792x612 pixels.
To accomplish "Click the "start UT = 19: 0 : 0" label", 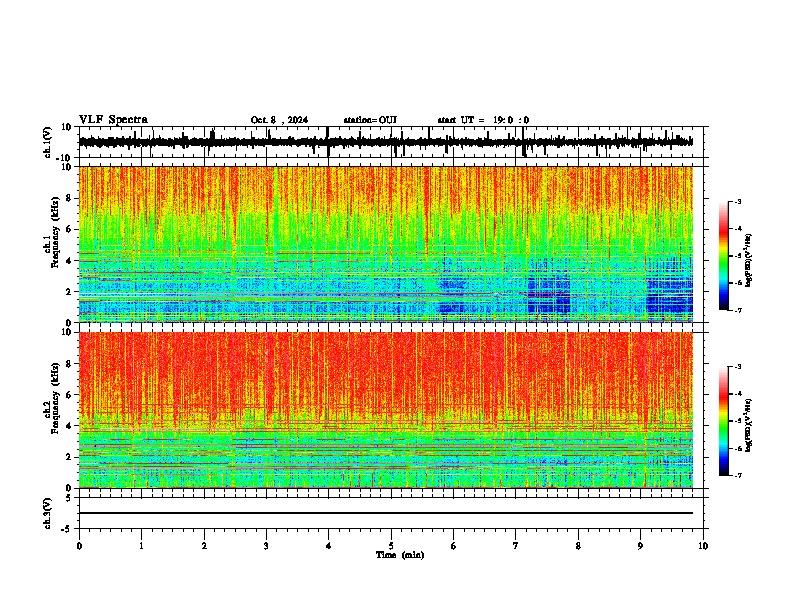I will tap(483, 120).
